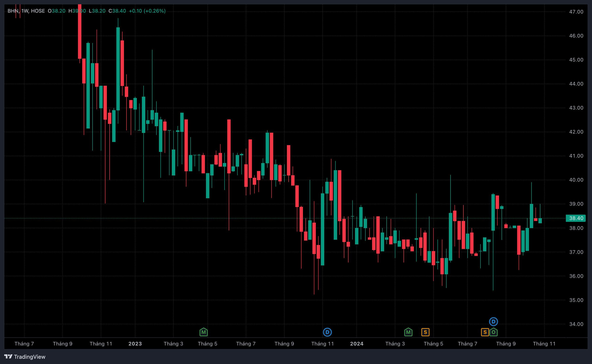Click the 44.00 price axis label

[x=576, y=84]
